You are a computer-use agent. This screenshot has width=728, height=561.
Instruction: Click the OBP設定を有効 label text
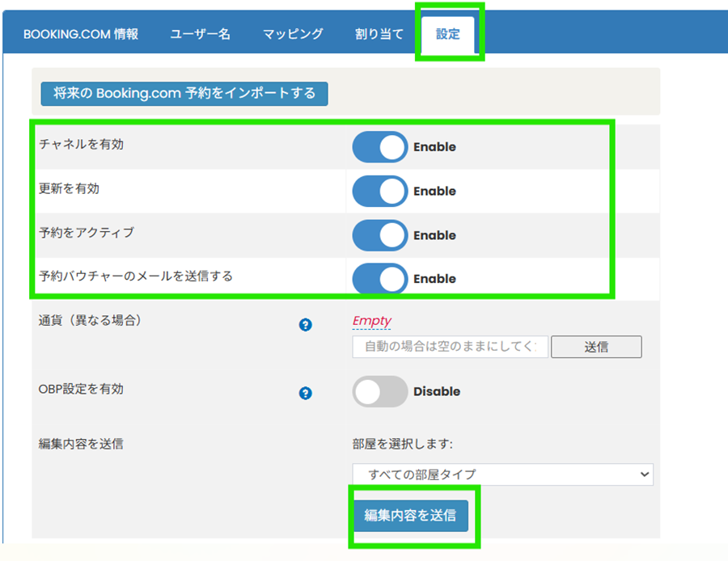tap(81, 389)
